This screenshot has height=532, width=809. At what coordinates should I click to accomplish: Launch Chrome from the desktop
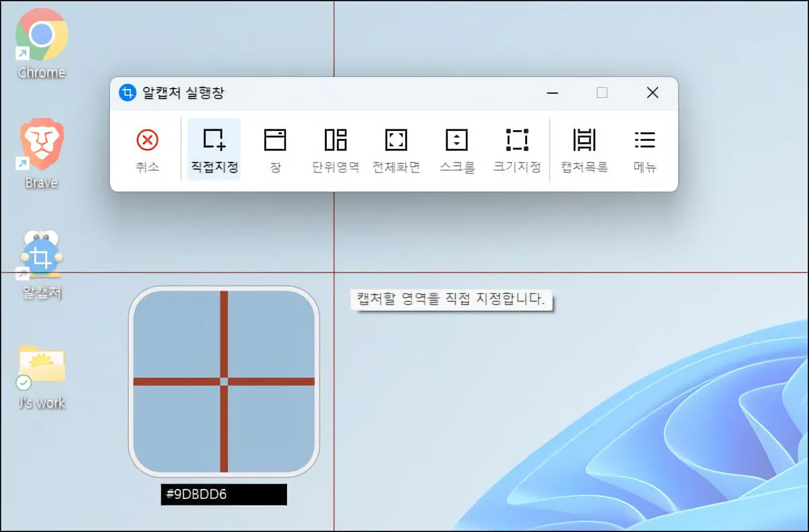pos(40,34)
